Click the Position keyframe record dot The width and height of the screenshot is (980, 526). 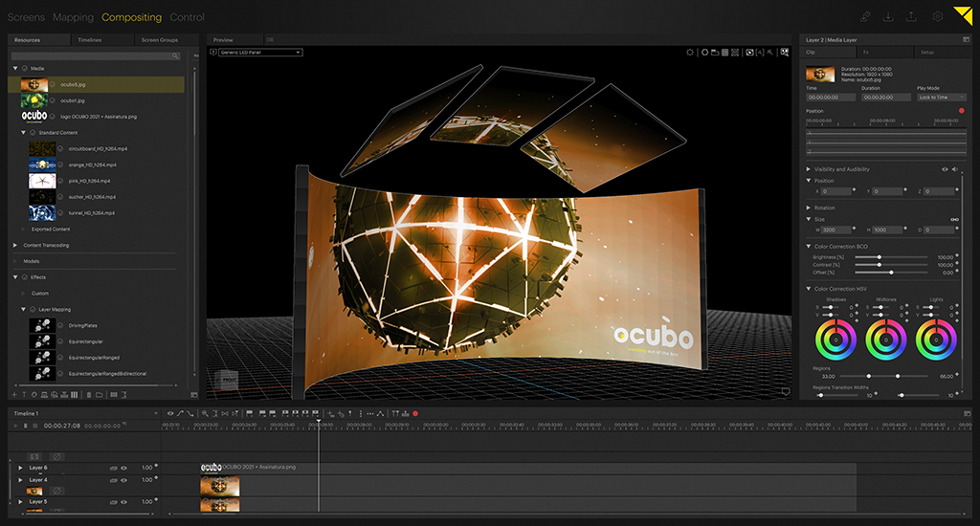[x=961, y=111]
